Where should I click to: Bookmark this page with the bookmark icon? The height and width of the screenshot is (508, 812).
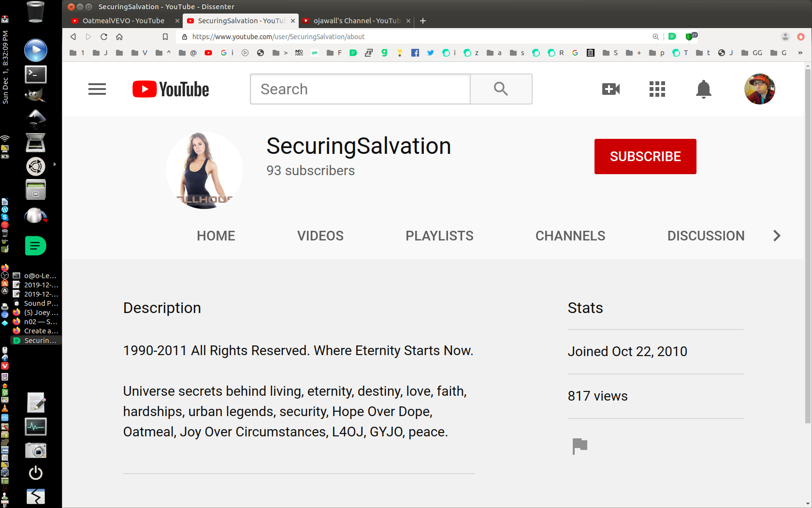click(165, 37)
